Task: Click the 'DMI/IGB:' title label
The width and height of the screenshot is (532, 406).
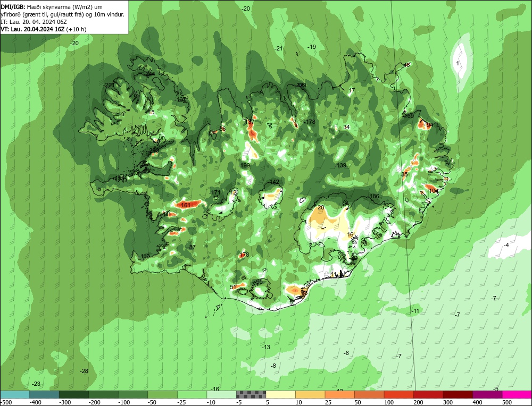Action: 12,6
